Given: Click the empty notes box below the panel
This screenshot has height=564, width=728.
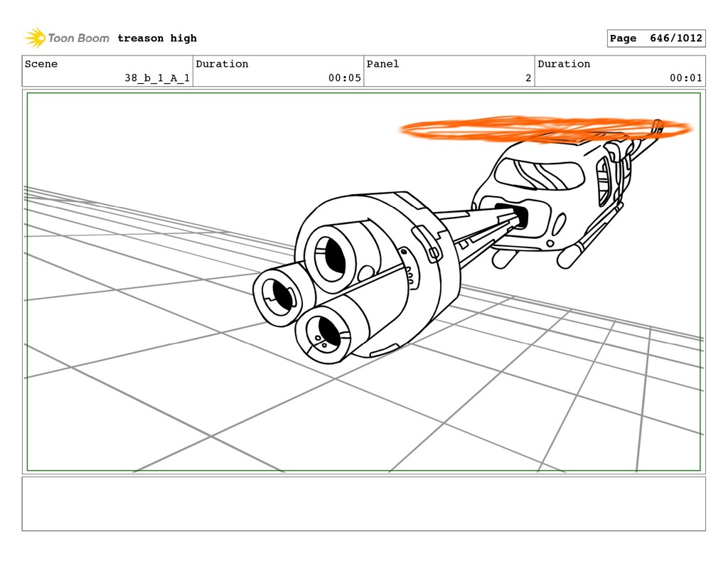Looking at the screenshot, I should coord(363,504).
